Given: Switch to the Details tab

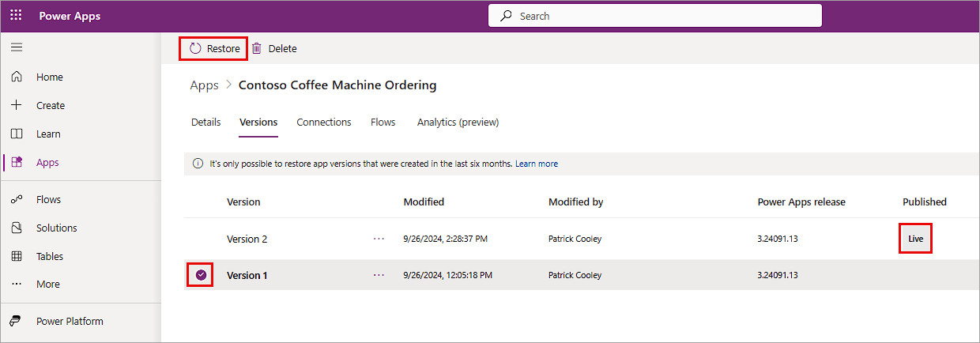Looking at the screenshot, I should point(205,122).
